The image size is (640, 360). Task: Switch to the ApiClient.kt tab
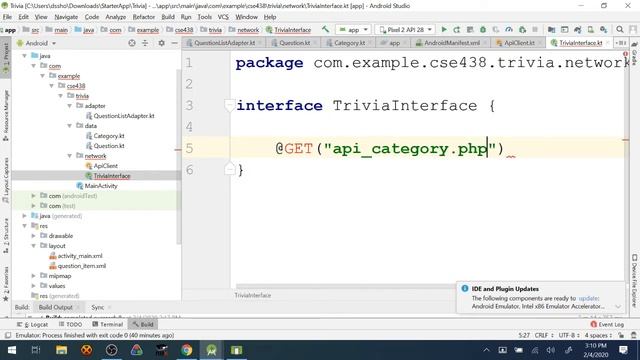tap(519, 42)
